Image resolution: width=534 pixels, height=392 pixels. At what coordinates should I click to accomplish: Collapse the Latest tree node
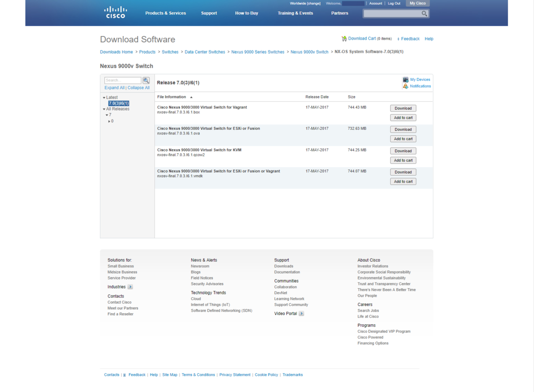[x=104, y=97]
